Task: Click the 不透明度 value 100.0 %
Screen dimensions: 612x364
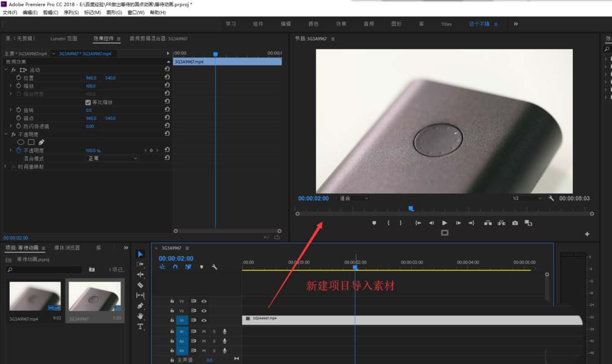Action: point(93,150)
